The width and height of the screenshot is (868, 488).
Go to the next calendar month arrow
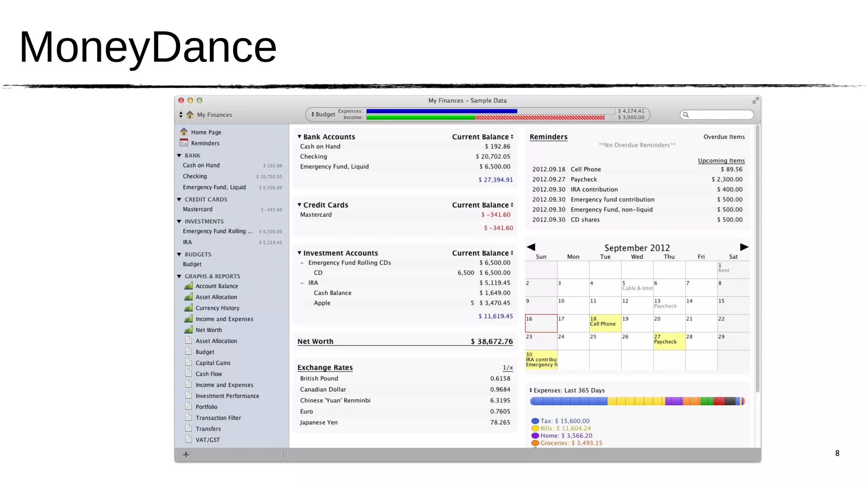(x=744, y=247)
